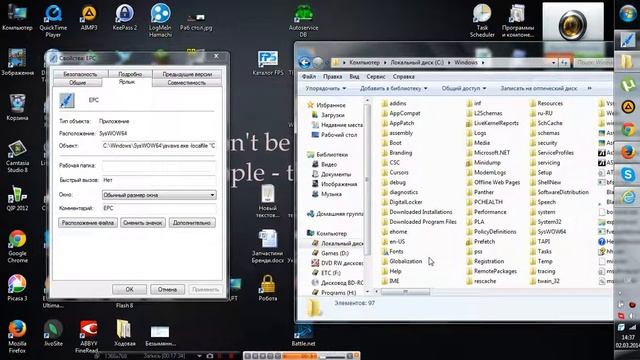Screen dimensions: 640x360
Task: Switch to the Подробно tab
Action: point(130,74)
